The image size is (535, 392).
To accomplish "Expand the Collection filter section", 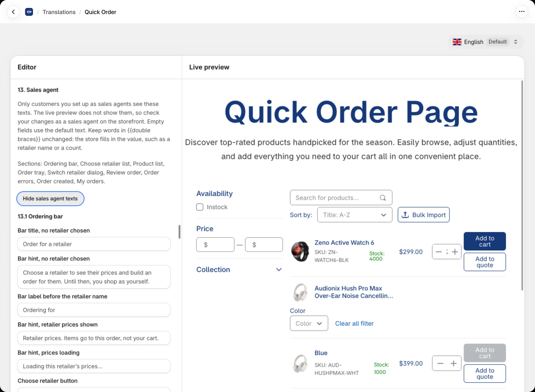I will 239,270.
